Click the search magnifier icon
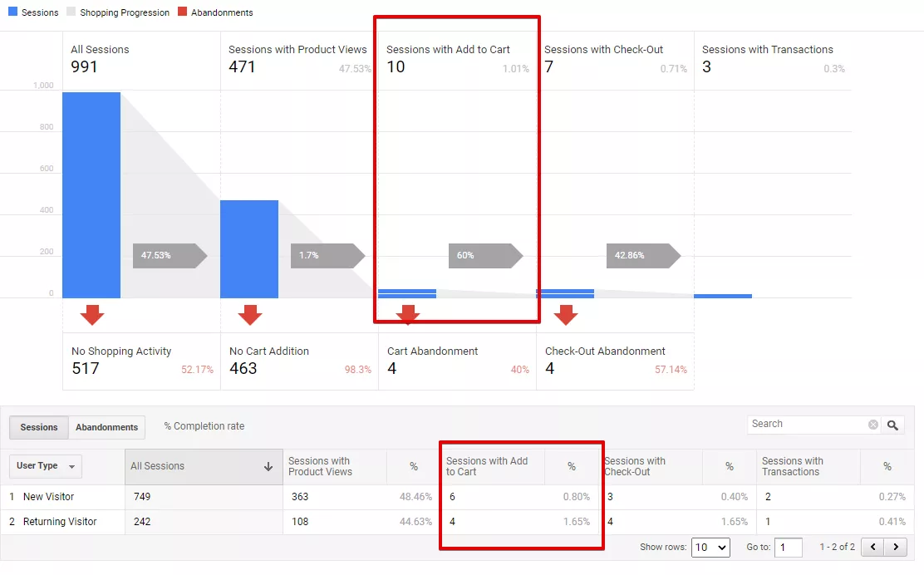Viewport: 924px width, 575px height. click(x=892, y=425)
